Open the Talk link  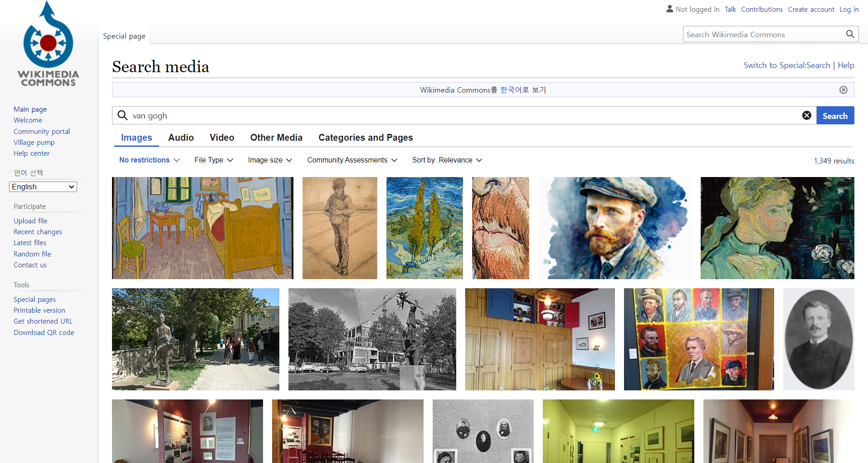[x=730, y=9]
